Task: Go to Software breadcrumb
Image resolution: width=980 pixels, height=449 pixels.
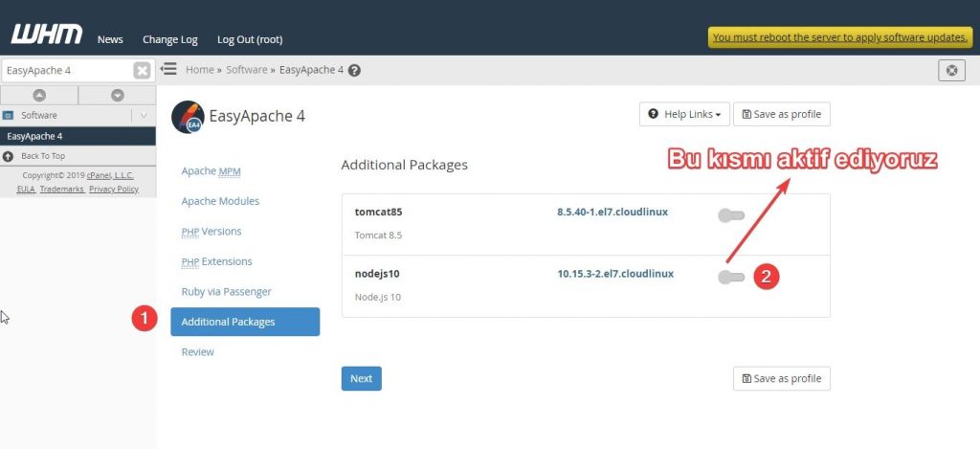Action: pos(246,70)
